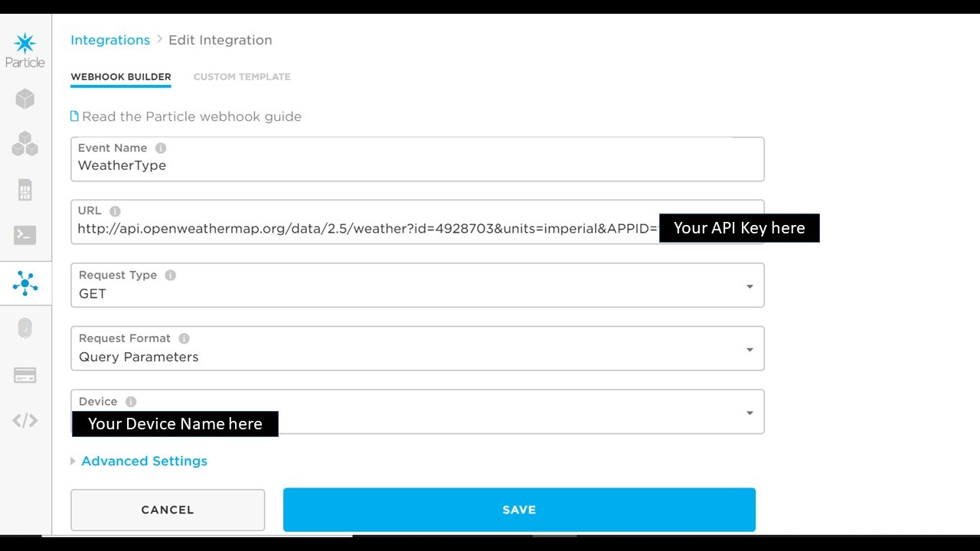The image size is (980, 551).
Task: Switch to Webhook Builder tab
Action: tap(121, 77)
